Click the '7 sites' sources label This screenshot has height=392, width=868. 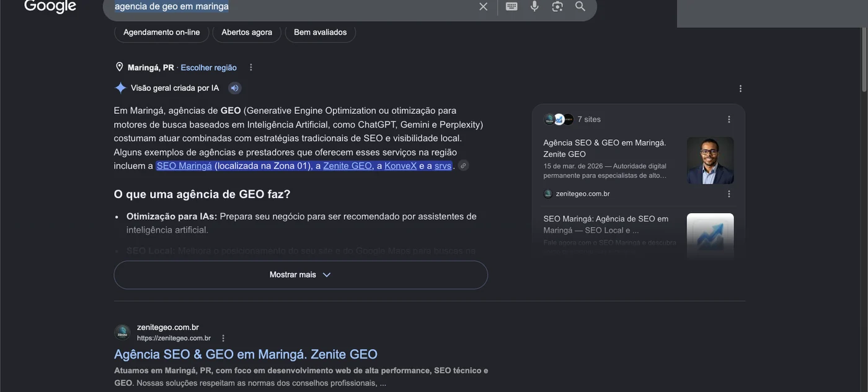589,119
